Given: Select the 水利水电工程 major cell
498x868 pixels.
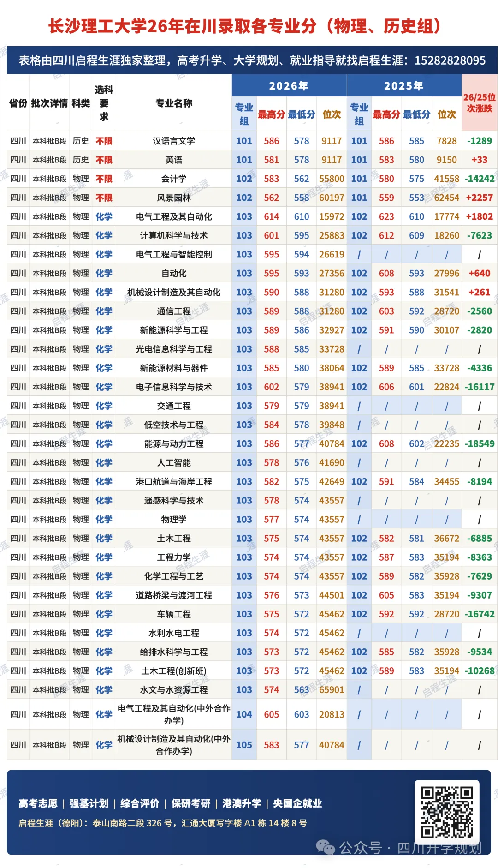Looking at the screenshot, I should coord(174,633).
